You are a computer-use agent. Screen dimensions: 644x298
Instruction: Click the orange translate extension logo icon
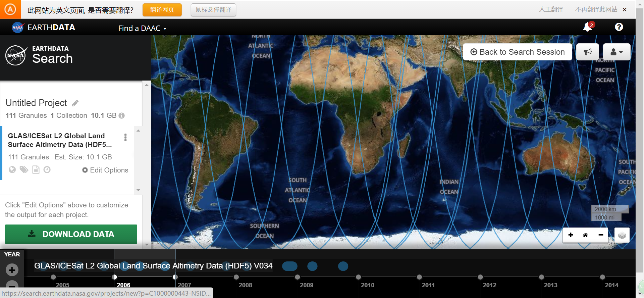[x=10, y=9]
